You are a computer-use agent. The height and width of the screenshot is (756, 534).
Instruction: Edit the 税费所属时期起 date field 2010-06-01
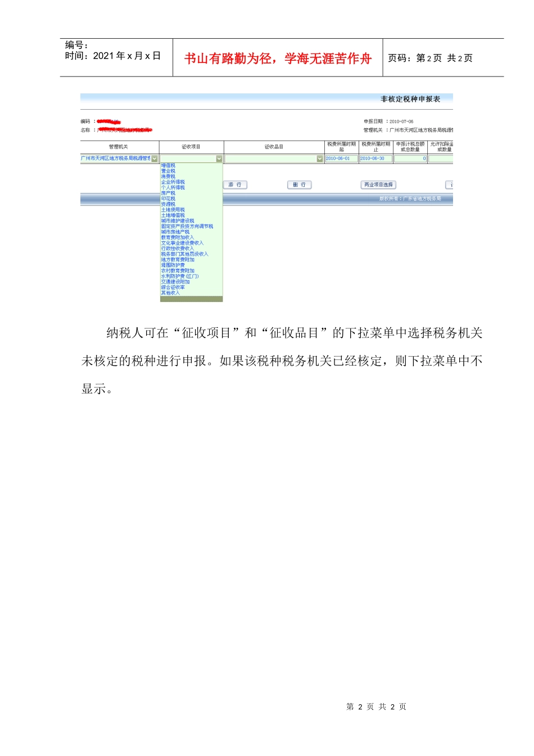coord(341,159)
